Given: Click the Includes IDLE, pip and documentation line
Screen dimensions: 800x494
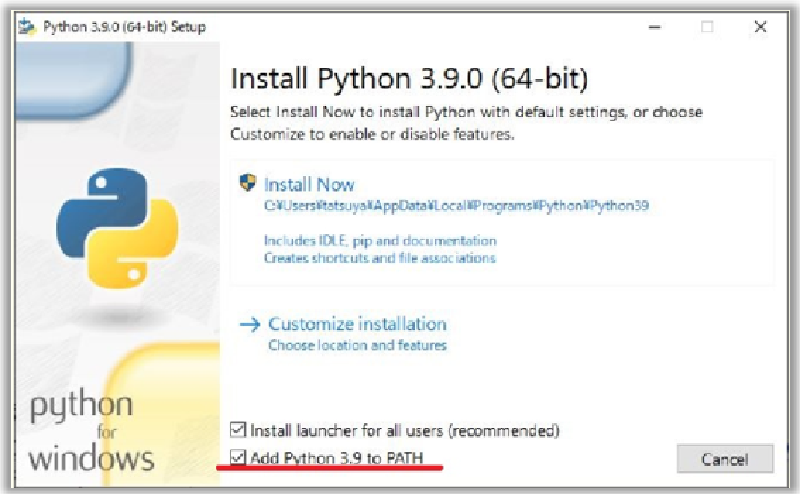Looking at the screenshot, I should pos(380,241).
